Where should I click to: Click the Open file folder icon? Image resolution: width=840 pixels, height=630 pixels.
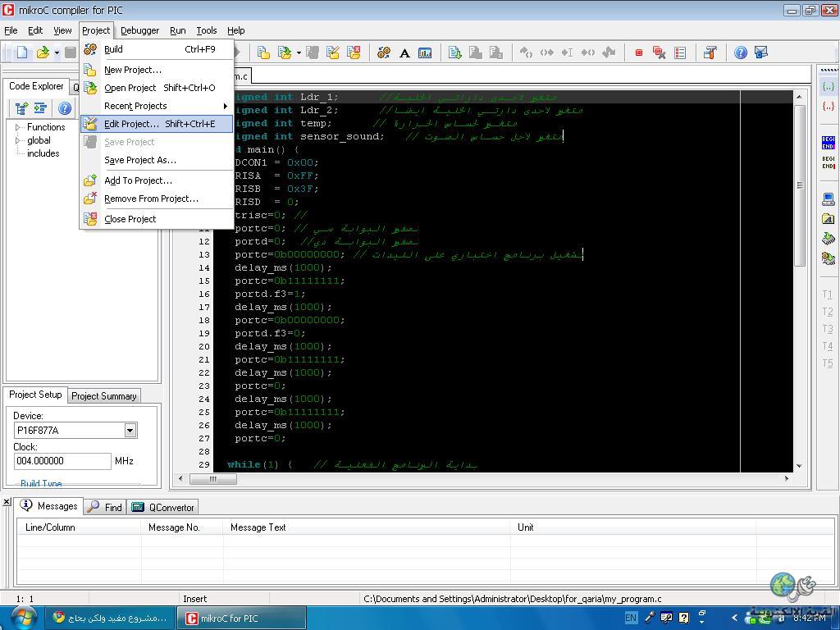point(43,52)
